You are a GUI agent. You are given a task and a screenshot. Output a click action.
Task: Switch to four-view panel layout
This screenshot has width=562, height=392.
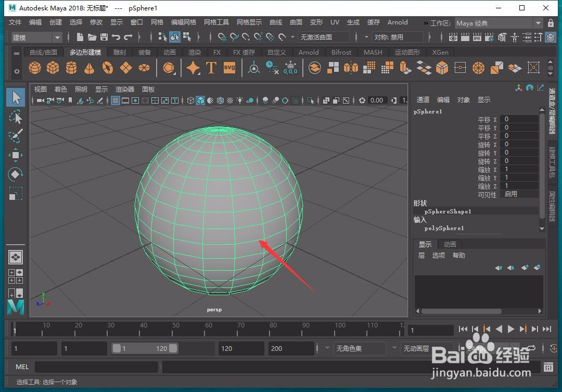point(16,276)
